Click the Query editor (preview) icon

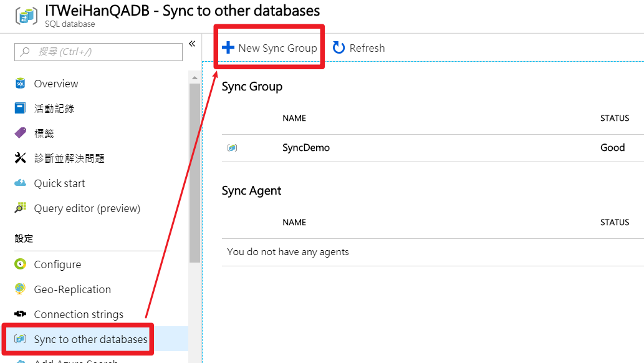20,208
